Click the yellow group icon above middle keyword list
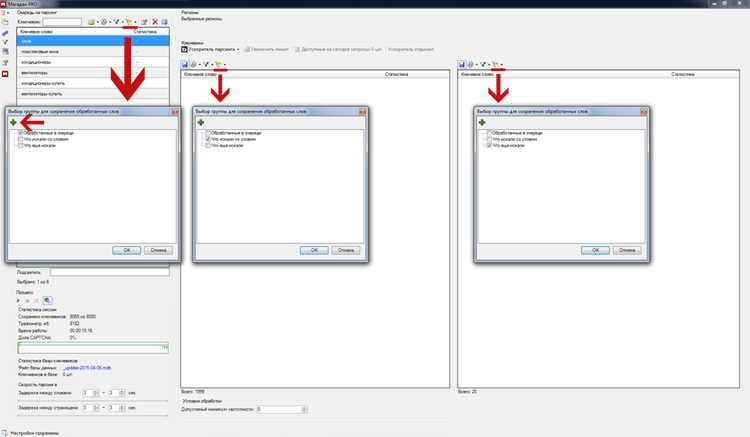 point(218,64)
